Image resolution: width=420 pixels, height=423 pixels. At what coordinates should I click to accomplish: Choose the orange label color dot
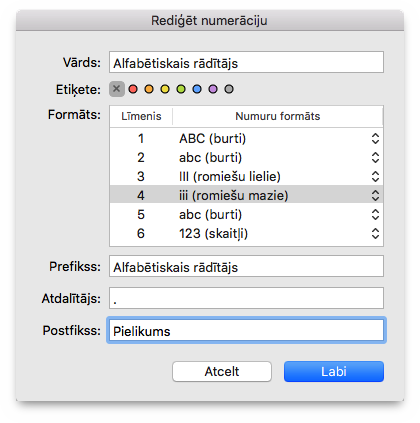pyautogui.click(x=149, y=89)
